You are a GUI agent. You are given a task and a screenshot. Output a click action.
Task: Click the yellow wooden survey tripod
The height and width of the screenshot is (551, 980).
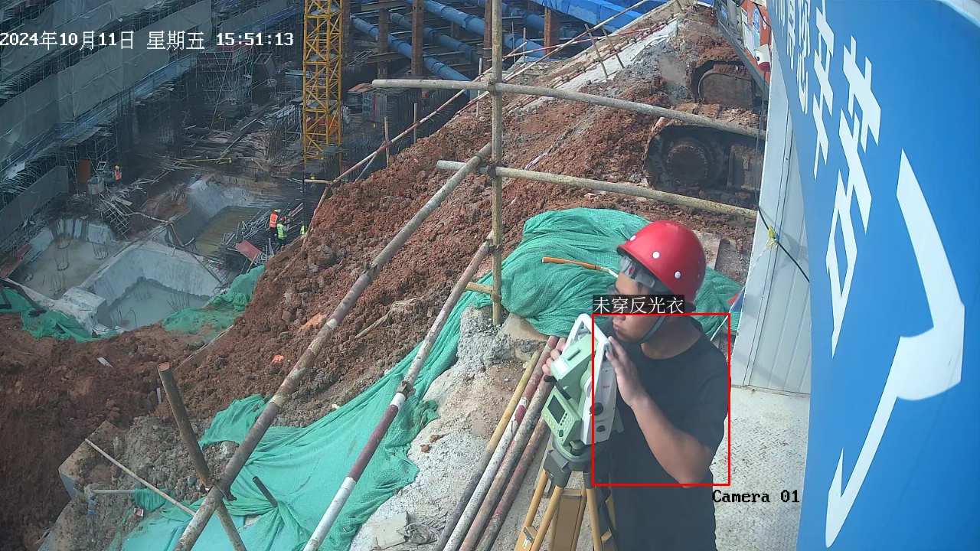point(559,513)
